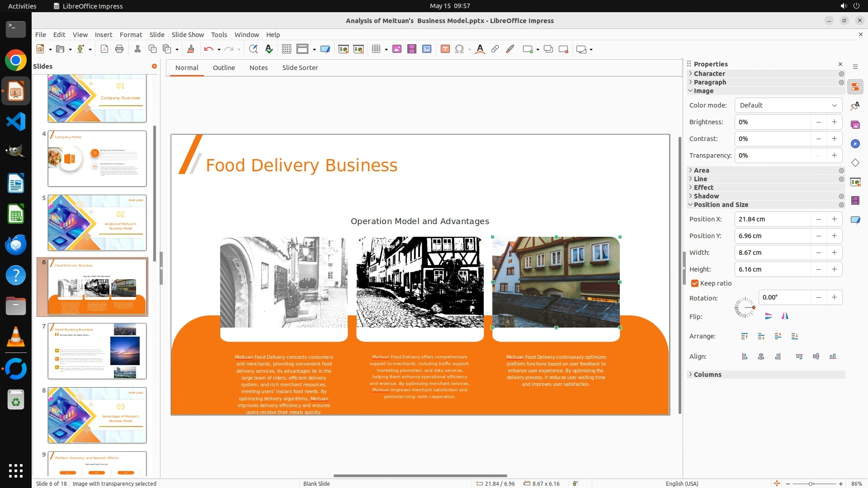Decrease Width with minus button

click(818, 253)
